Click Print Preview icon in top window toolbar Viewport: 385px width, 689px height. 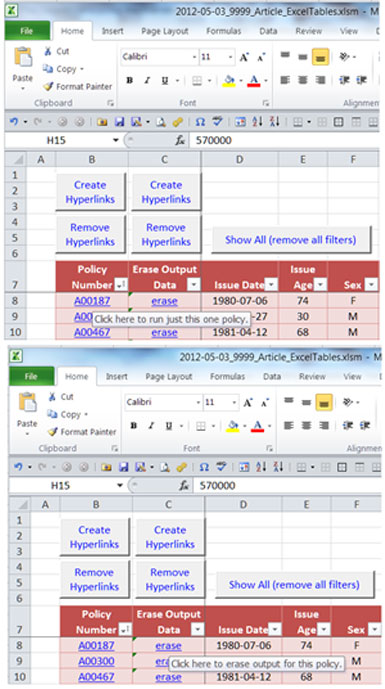161,122
